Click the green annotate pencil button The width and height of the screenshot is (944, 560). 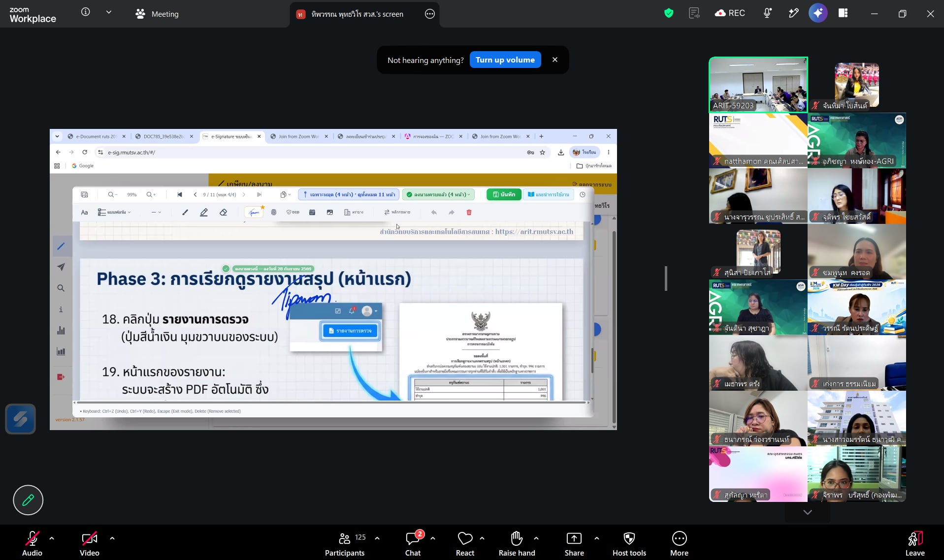coord(28,500)
